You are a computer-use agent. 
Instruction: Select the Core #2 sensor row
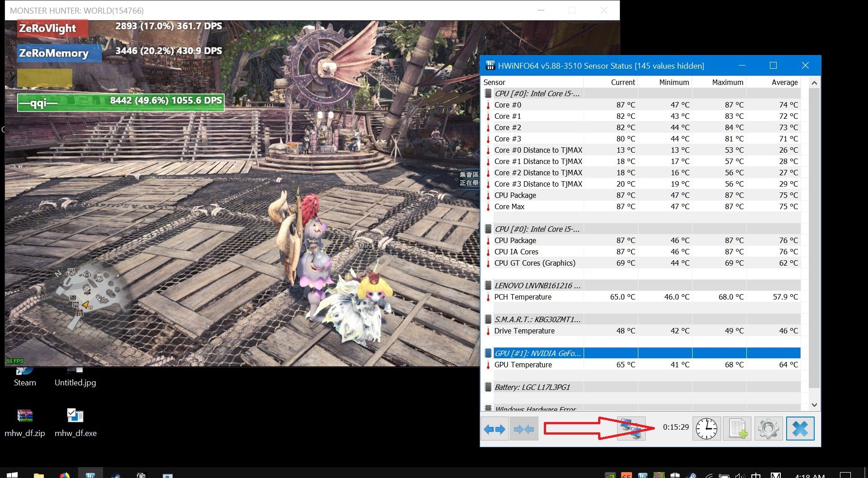click(641, 127)
